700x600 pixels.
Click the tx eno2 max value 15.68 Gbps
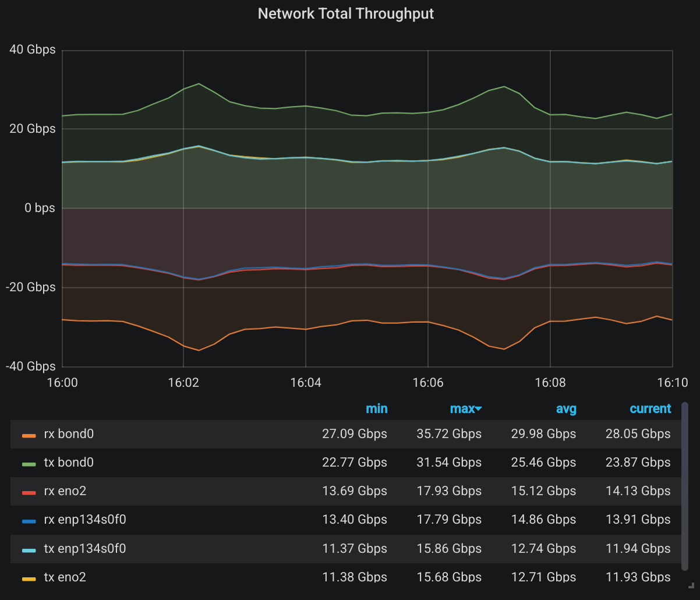(x=449, y=577)
